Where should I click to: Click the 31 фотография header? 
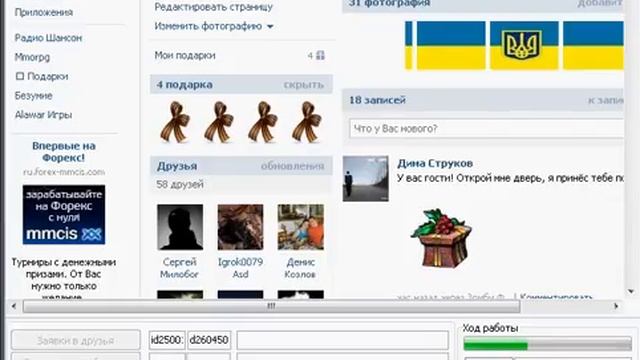point(389,3)
